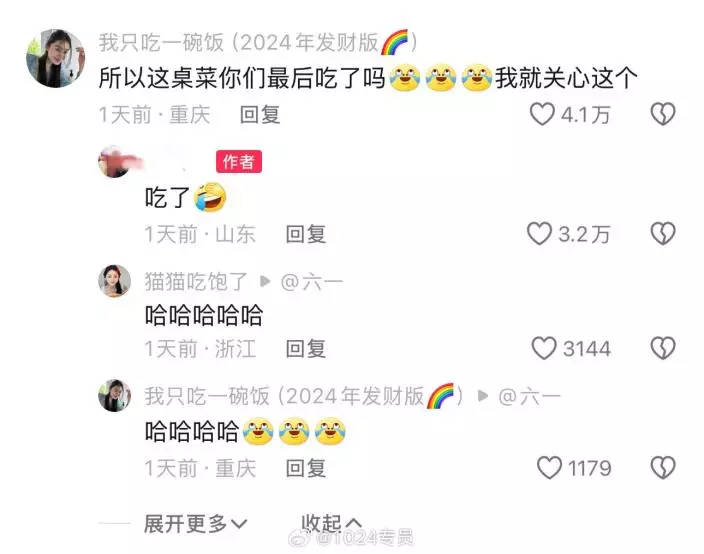Viewport: 704px width, 554px height.
Task: Open the top username 我只吃一碗饭
Action: [x=161, y=43]
